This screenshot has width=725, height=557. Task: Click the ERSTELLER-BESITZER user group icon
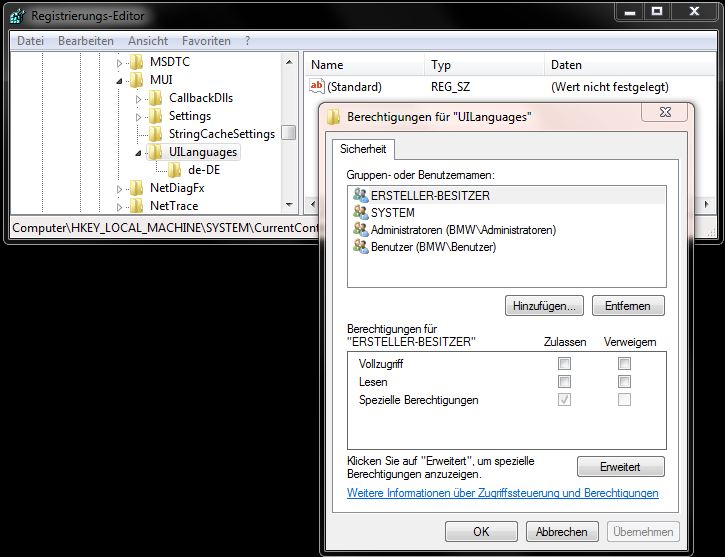361,195
